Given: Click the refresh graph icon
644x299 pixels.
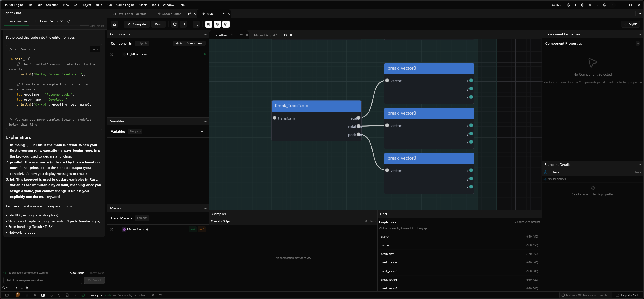Looking at the screenshot, I should pos(175,24).
